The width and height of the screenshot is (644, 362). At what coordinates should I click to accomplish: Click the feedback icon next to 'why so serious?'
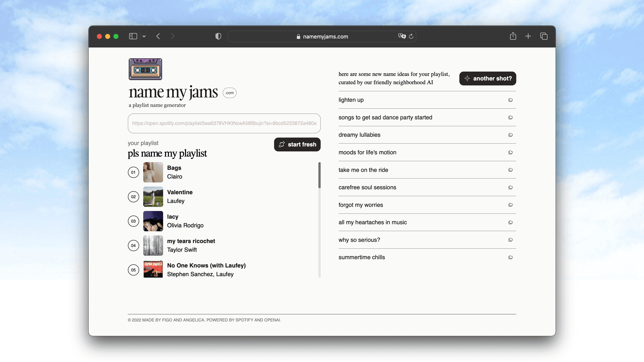(511, 240)
